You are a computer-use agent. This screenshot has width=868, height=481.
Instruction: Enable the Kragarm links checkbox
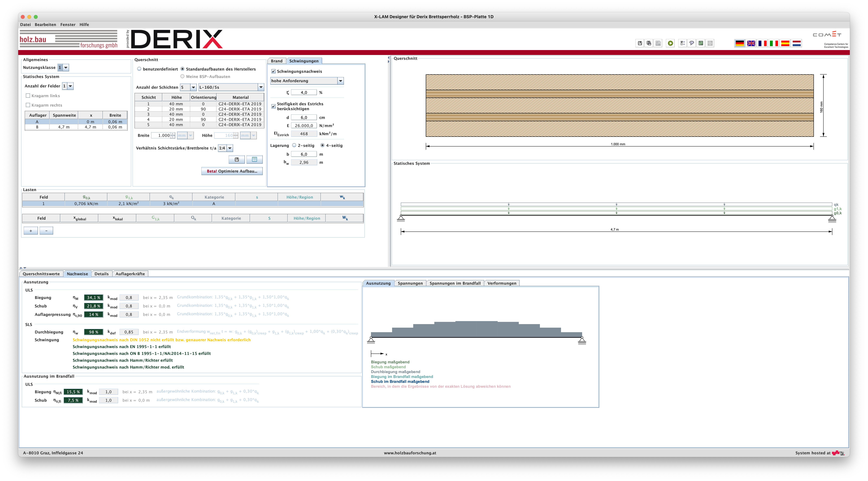coord(28,96)
